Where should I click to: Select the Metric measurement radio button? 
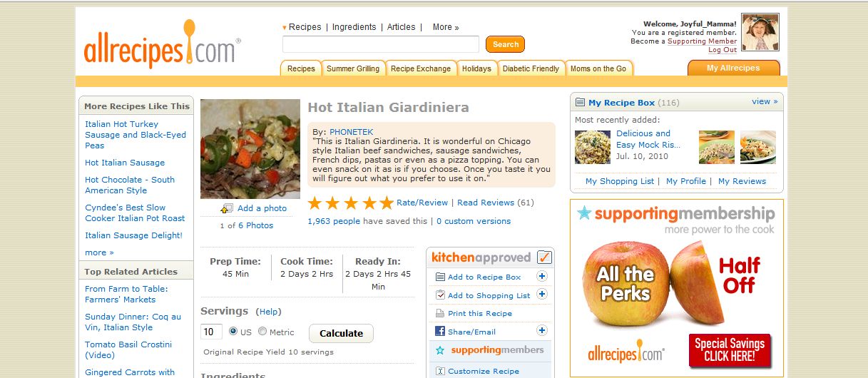pos(262,332)
